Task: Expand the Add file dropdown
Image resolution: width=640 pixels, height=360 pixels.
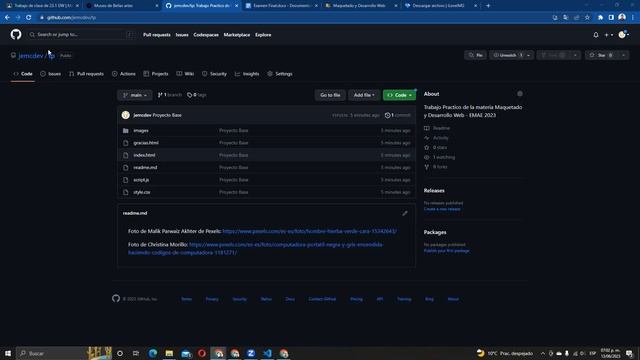Action: tap(364, 95)
